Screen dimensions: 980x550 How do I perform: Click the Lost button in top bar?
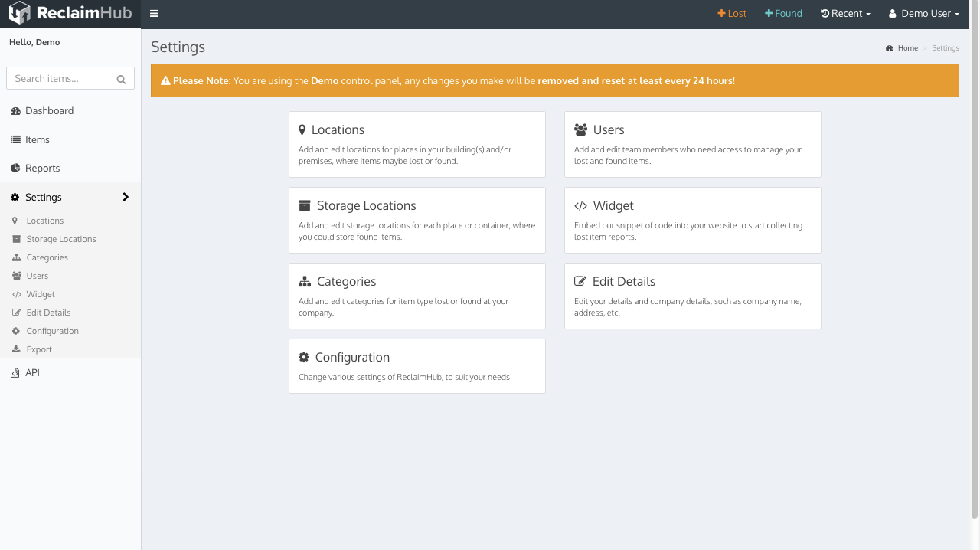pyautogui.click(x=732, y=13)
